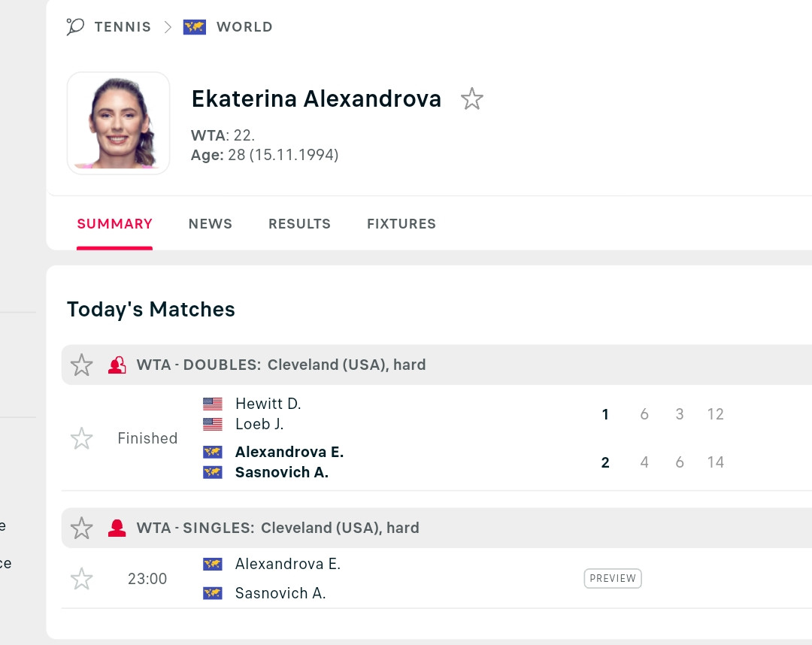Toggle favorite star for the Finished doubles match
The image size is (812, 645).
81,438
